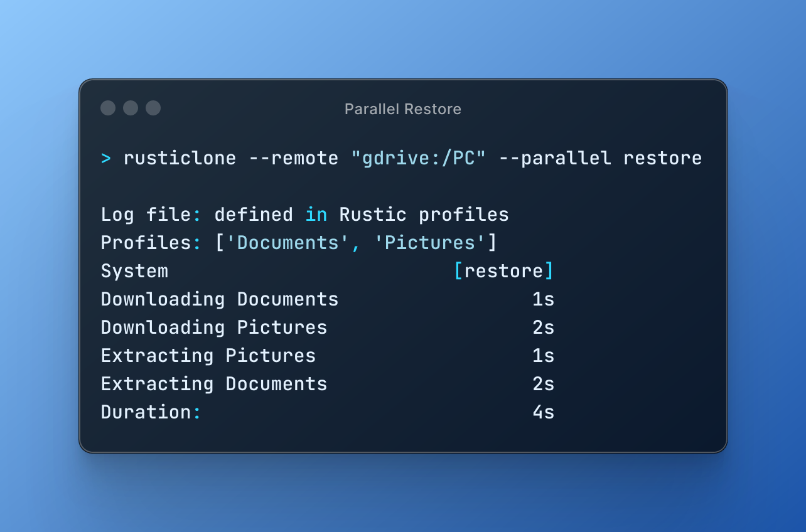Click the Parallel Restore title bar
Screen dimensions: 806x532
[x=402, y=109]
